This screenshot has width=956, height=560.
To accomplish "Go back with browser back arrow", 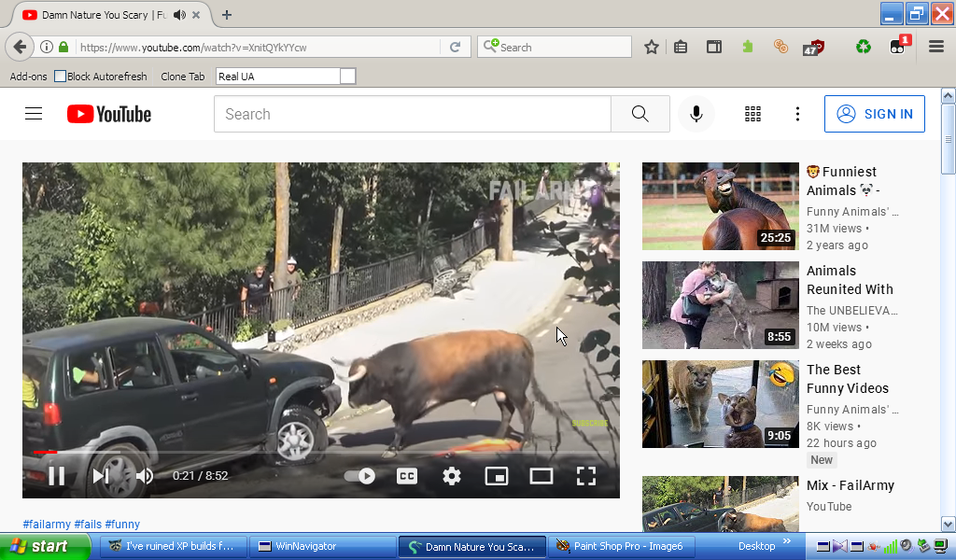I will [20, 47].
